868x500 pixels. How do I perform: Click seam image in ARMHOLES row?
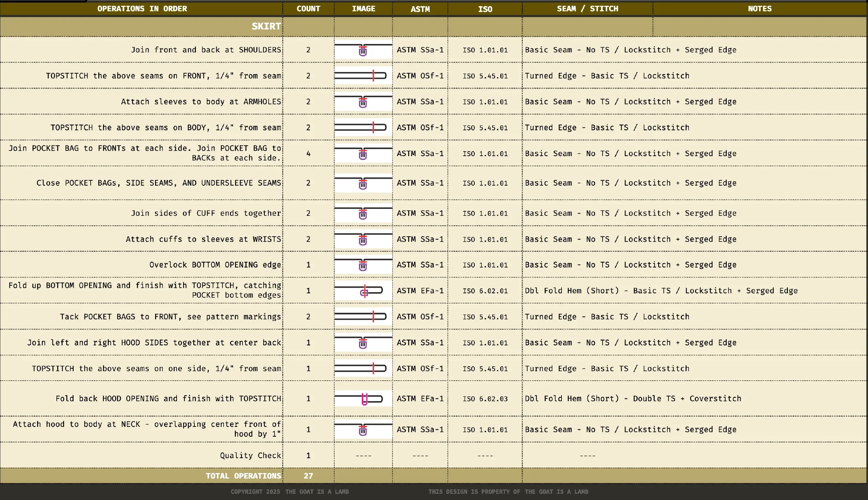click(x=363, y=102)
